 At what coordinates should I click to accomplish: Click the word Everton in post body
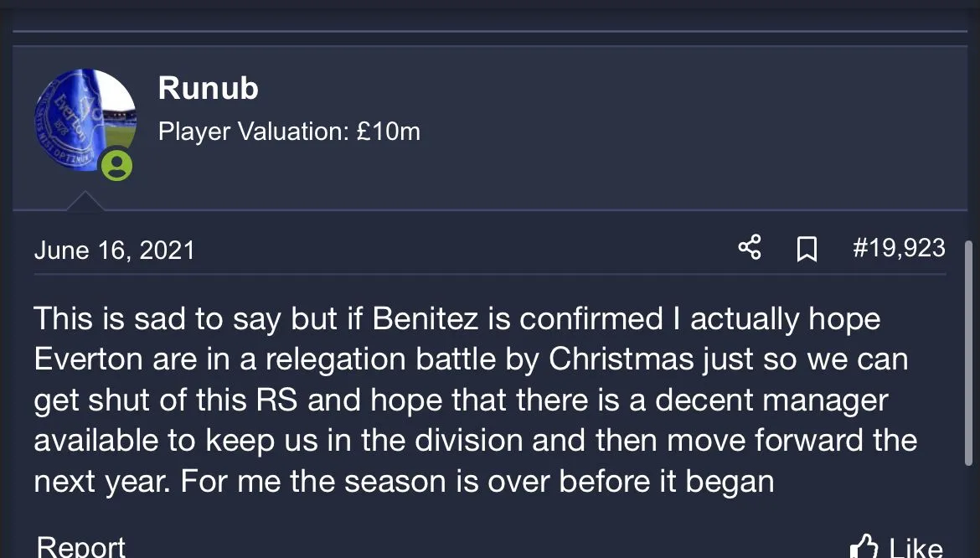tap(87, 359)
